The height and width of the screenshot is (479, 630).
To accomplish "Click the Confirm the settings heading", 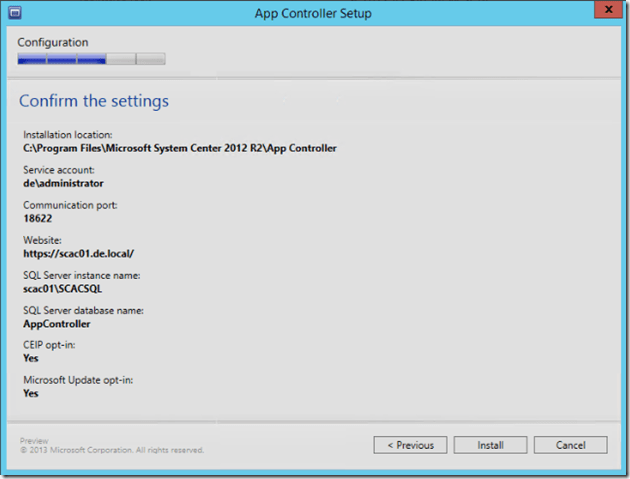I will click(94, 101).
